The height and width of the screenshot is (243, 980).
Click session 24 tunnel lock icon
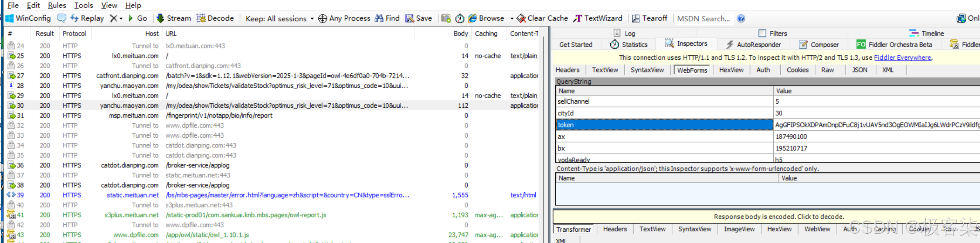point(11,46)
